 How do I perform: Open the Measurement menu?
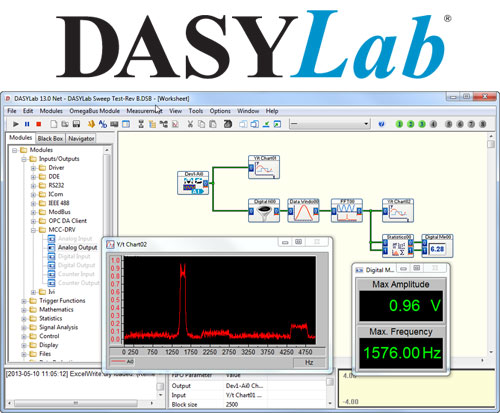point(144,111)
